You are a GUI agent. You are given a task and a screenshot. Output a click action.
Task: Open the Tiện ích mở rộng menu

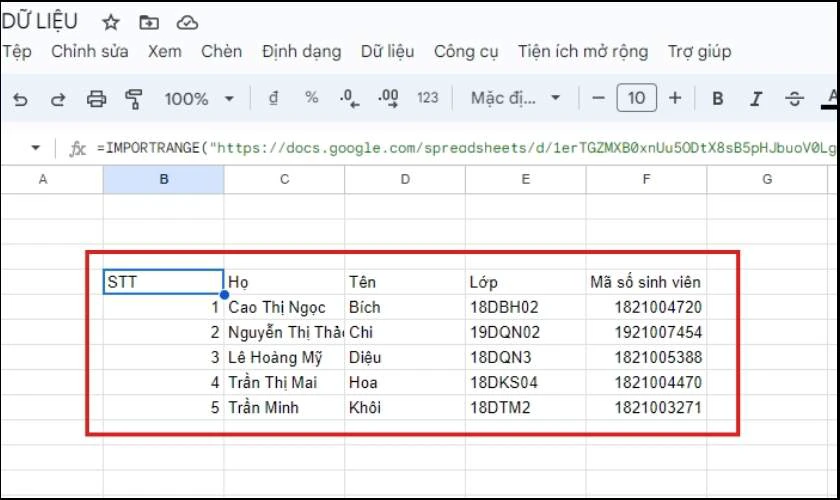click(583, 51)
